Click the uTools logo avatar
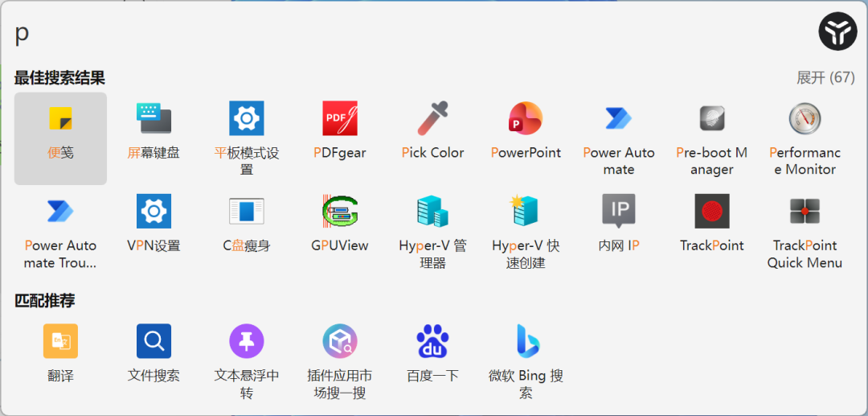Screen dimensions: 868x416 coord(837,31)
